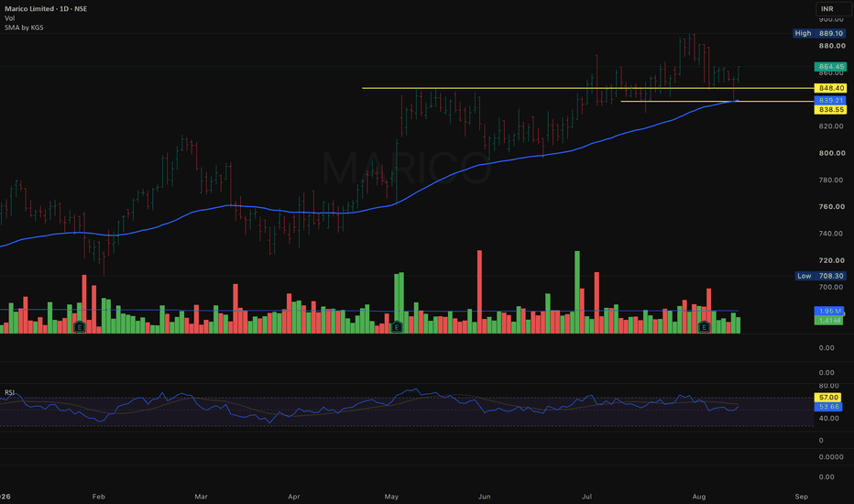Click the yellow 57.00 RSI value label
854x504 pixels.
[x=827, y=397]
